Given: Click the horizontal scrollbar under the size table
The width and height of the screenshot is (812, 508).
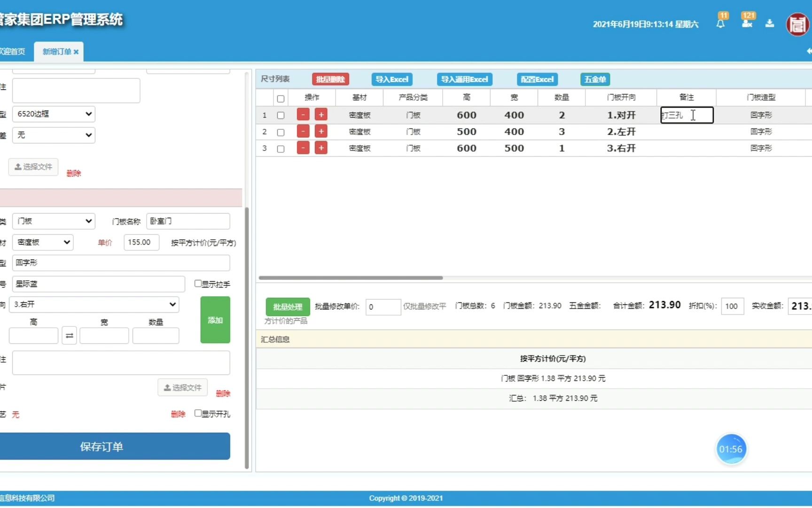Looking at the screenshot, I should [351, 278].
